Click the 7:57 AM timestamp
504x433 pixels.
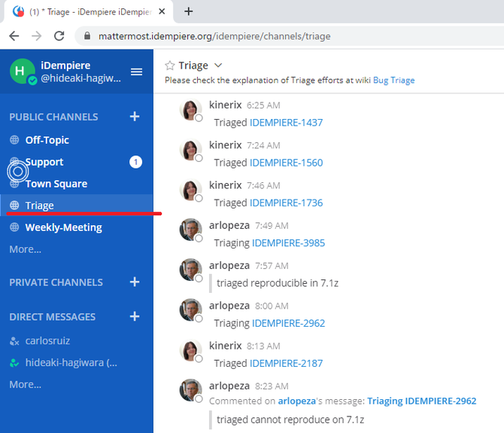click(272, 266)
